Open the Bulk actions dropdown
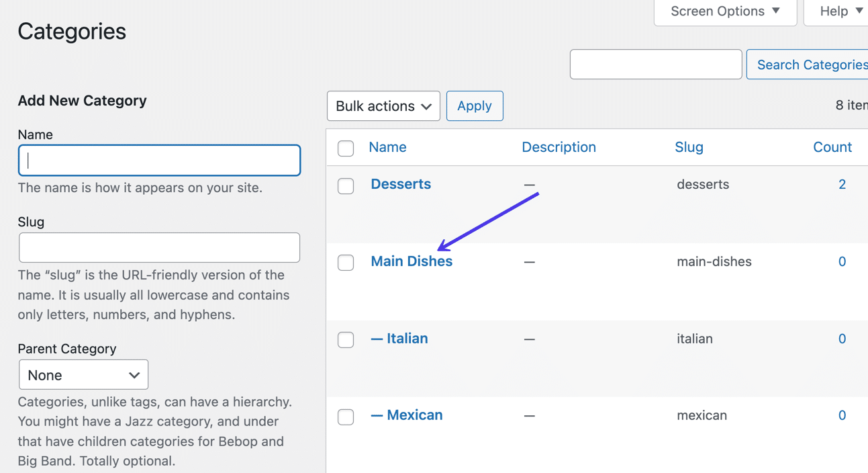Image resolution: width=868 pixels, height=473 pixels. coord(383,105)
